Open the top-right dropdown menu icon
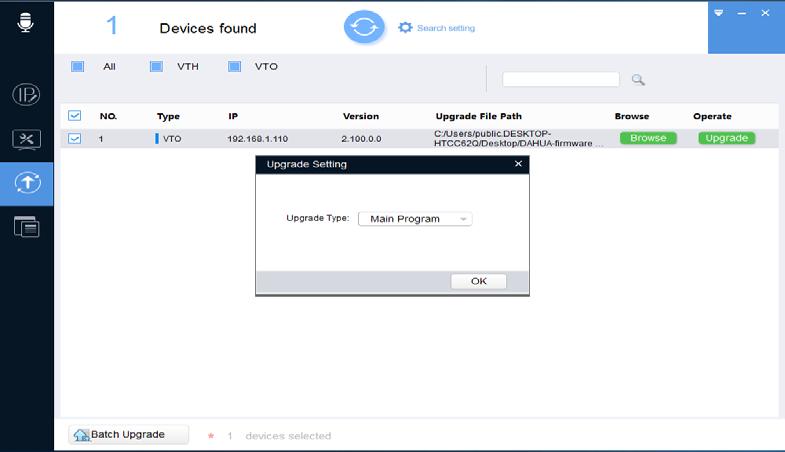Viewport: 785px width, 452px height. [718, 13]
